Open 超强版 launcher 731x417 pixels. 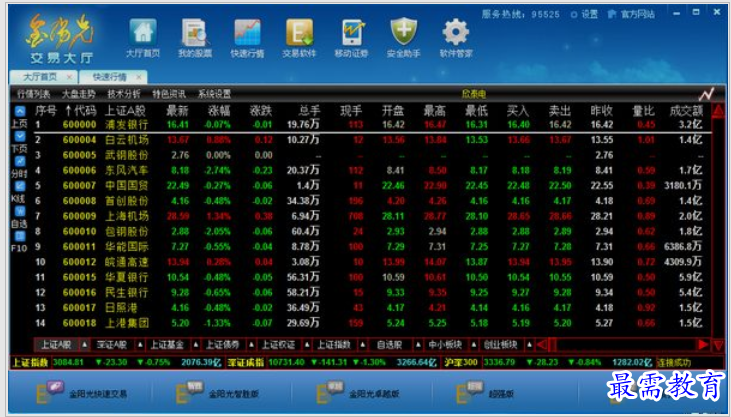485,393
